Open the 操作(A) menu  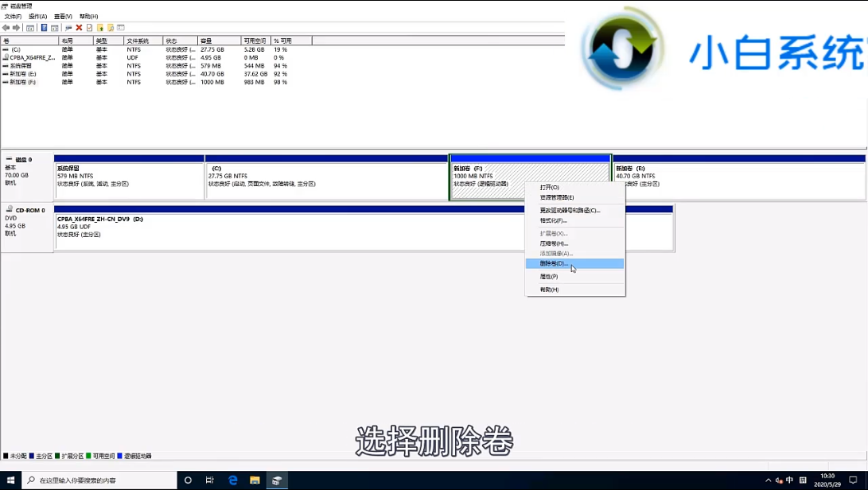(37, 16)
